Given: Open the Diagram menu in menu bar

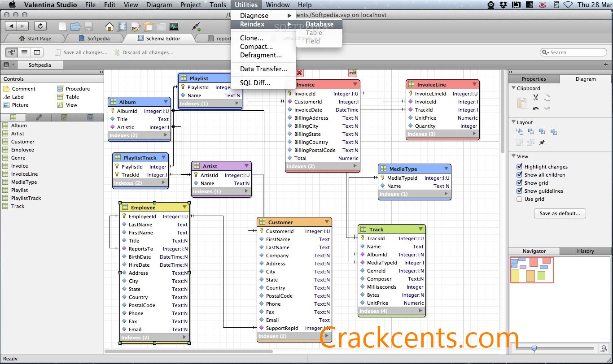Looking at the screenshot, I should pyautogui.click(x=159, y=5).
